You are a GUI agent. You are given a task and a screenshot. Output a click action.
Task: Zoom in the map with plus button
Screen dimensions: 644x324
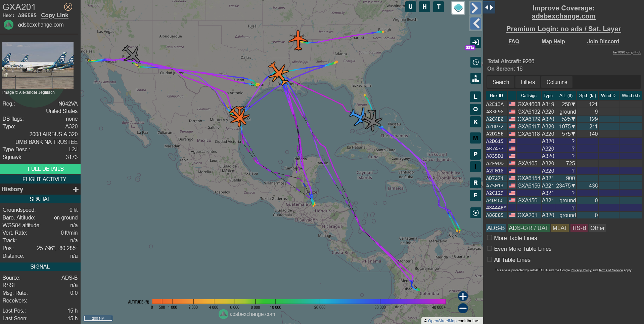(x=463, y=296)
